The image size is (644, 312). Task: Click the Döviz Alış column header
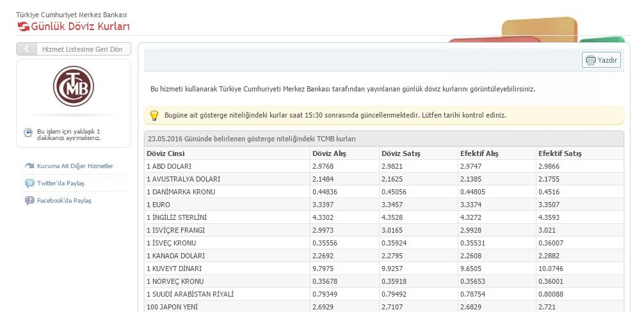pos(330,153)
